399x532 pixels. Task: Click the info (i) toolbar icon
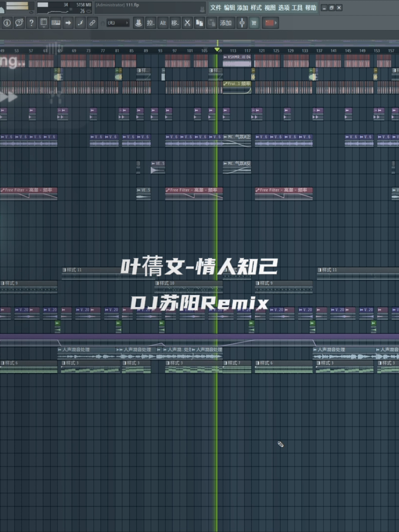pos(7,23)
